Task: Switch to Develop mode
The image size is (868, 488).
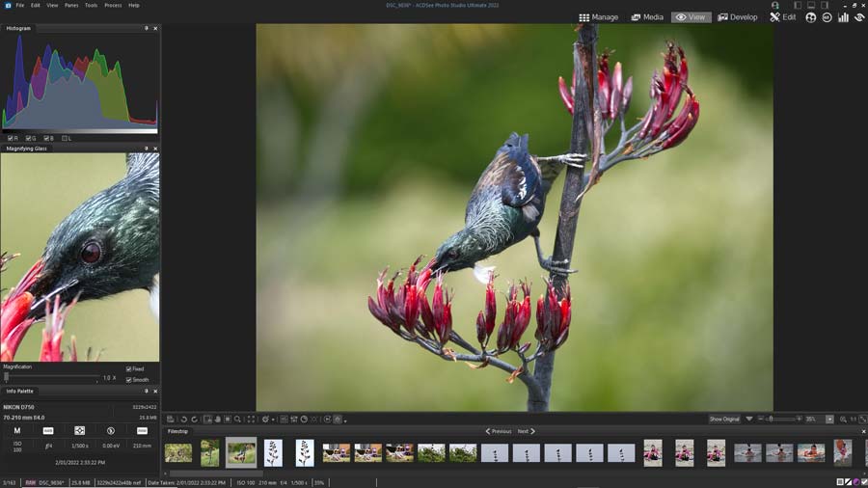Action: (x=738, y=17)
